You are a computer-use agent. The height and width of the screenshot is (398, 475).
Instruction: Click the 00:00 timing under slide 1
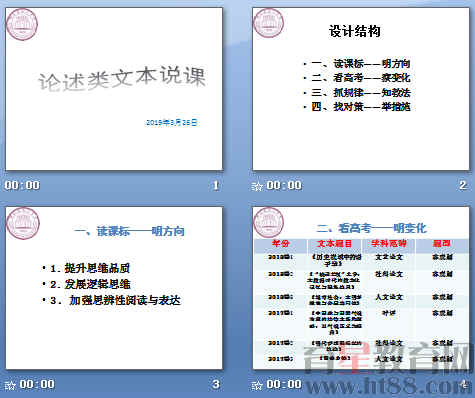(x=22, y=185)
